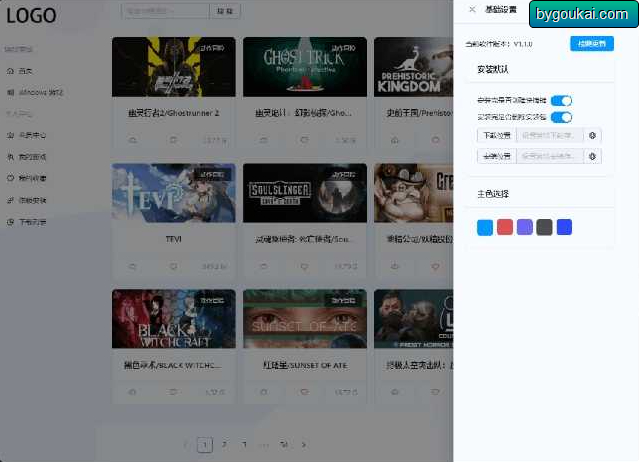The width and height of the screenshot is (639, 462).
Task: Open folder picker gear for install location
Action: [x=593, y=156]
